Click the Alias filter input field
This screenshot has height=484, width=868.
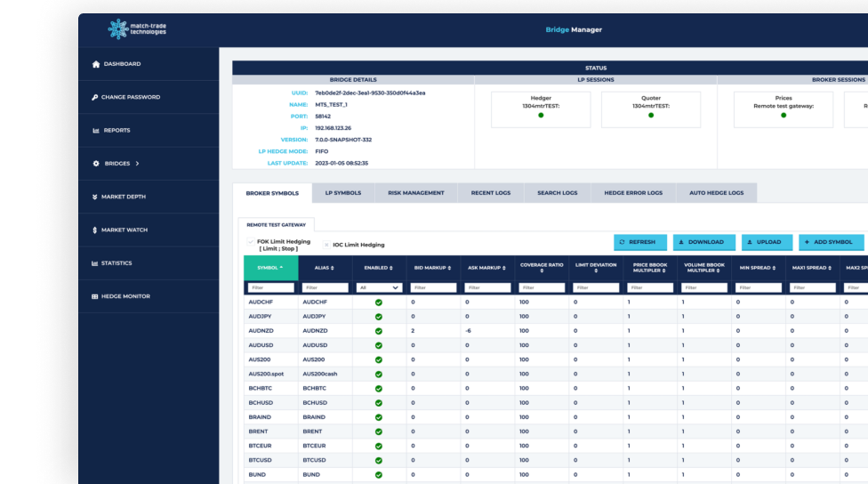(325, 288)
